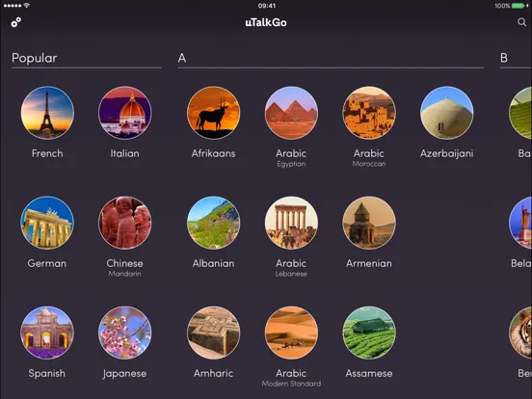Open settings via the gears icon

click(16, 22)
